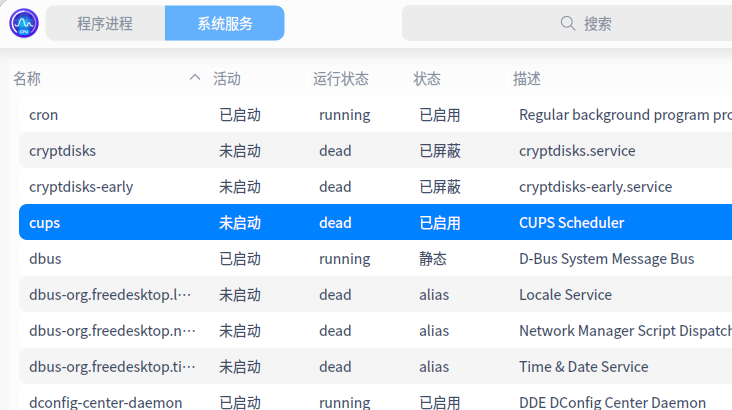
Task: Select the Time & Date Service row
Action: tap(583, 367)
